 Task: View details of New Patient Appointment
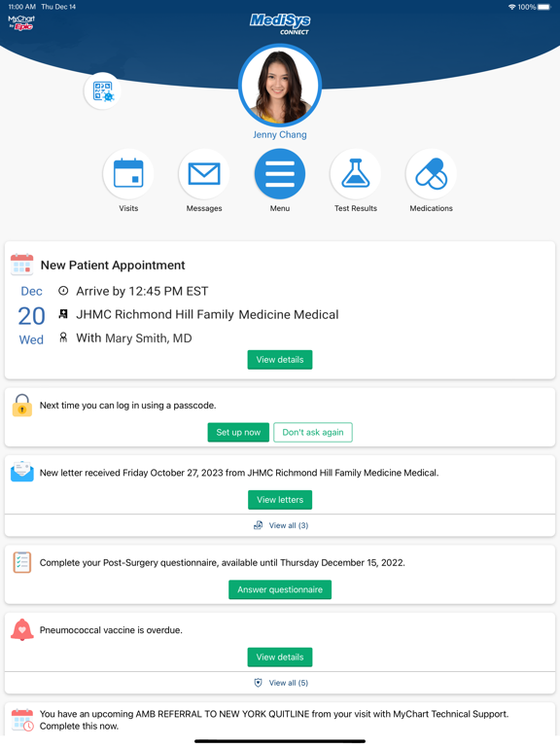pos(280,360)
